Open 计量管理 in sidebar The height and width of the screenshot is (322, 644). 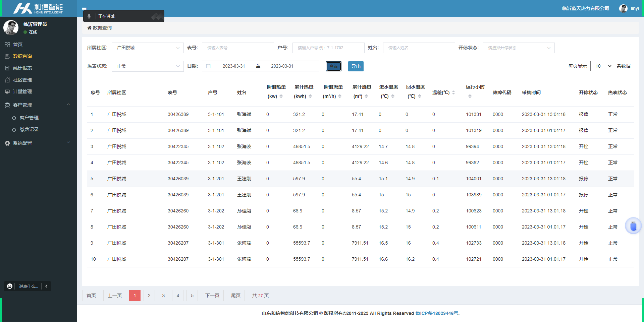click(22, 91)
